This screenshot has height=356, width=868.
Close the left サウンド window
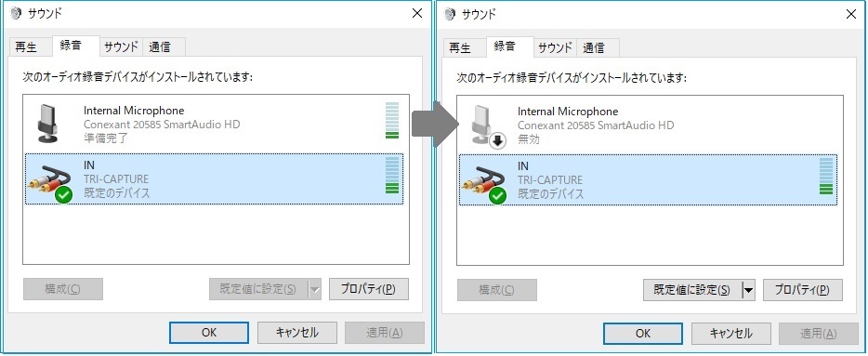click(x=417, y=14)
